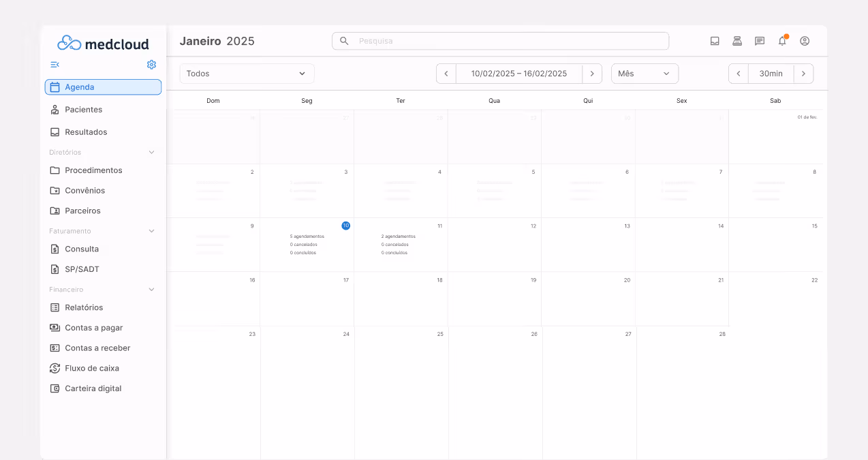The width and height of the screenshot is (868, 460).
Task: Collapse the sidebar using the hamburger icon
Action: [55, 64]
